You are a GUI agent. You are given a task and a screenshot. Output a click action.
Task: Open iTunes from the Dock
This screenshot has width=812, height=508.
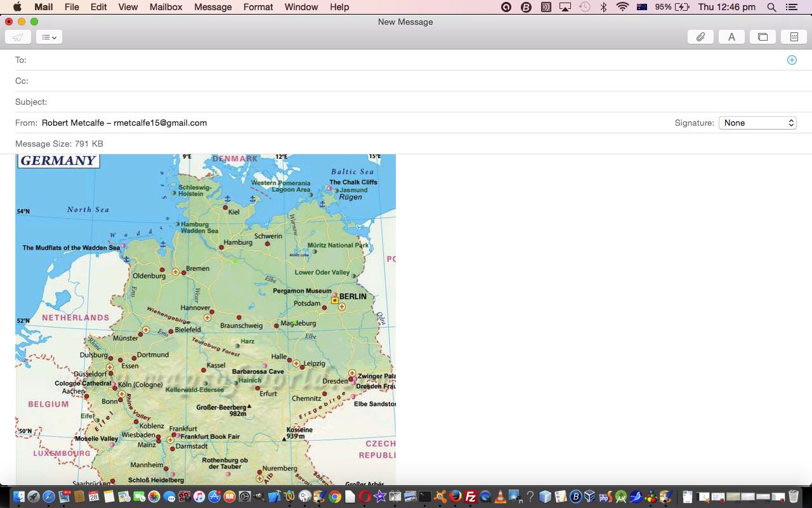click(199, 497)
